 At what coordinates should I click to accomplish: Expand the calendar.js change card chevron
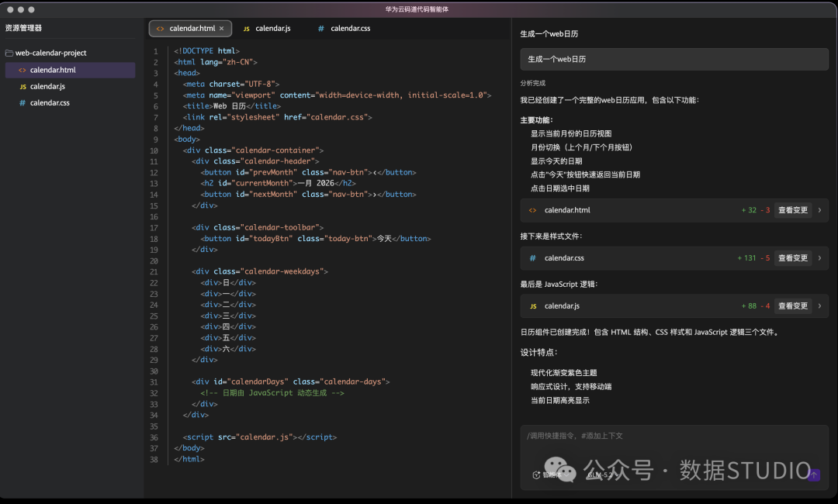coord(820,306)
